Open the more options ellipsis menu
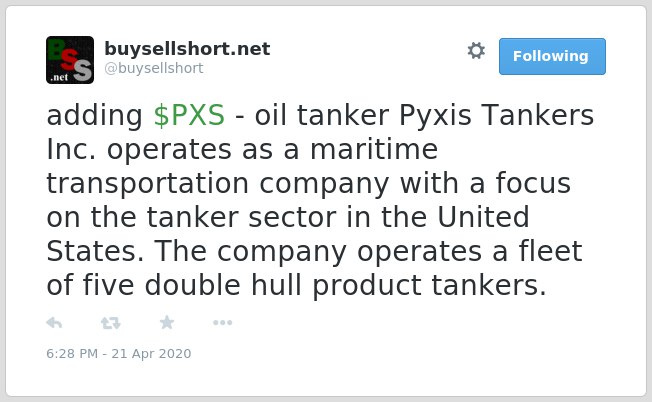Image resolution: width=652 pixels, height=402 pixels. click(x=222, y=323)
